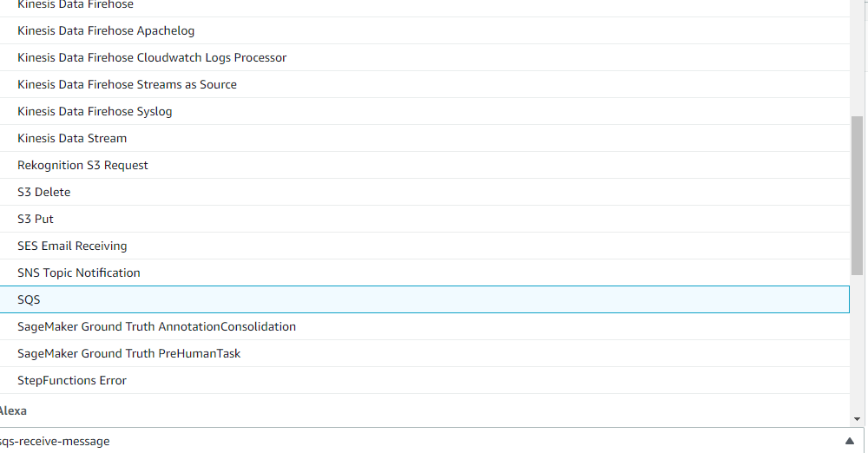
Task: Click the sqs-receive-message selection field
Action: pos(431,441)
